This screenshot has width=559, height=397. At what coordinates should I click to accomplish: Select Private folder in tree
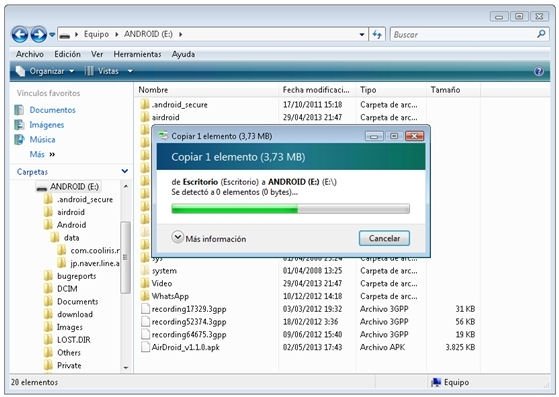(69, 366)
